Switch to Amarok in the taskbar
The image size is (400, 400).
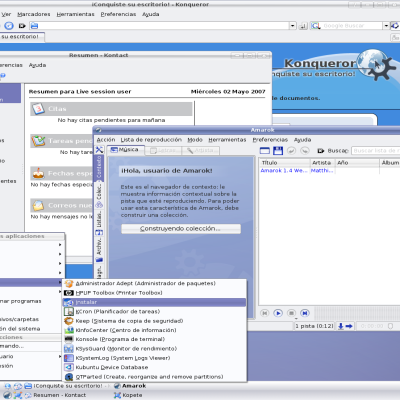[x=130, y=386]
